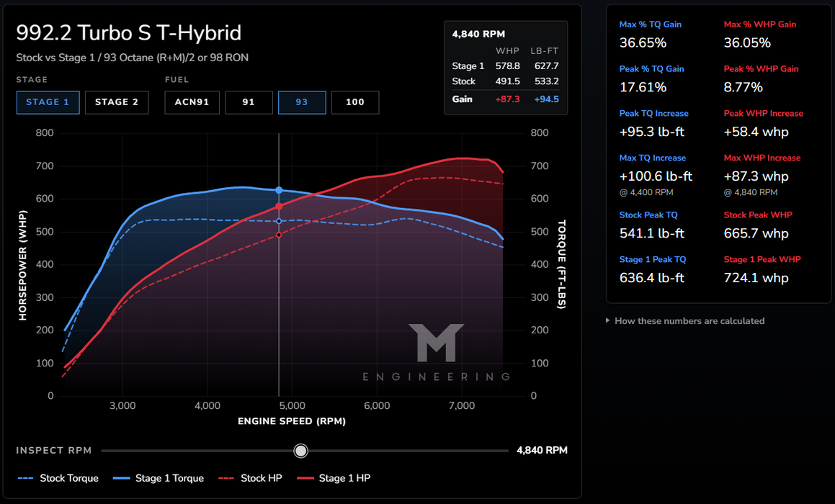The height and width of the screenshot is (504, 835).
Task: Click the 5,000 RPM axis label
Action: (293, 405)
